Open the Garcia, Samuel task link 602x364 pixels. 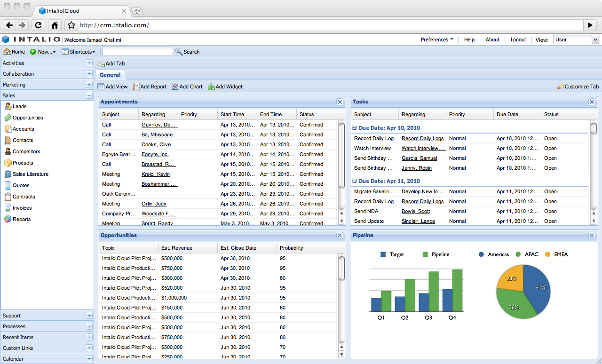[419, 158]
